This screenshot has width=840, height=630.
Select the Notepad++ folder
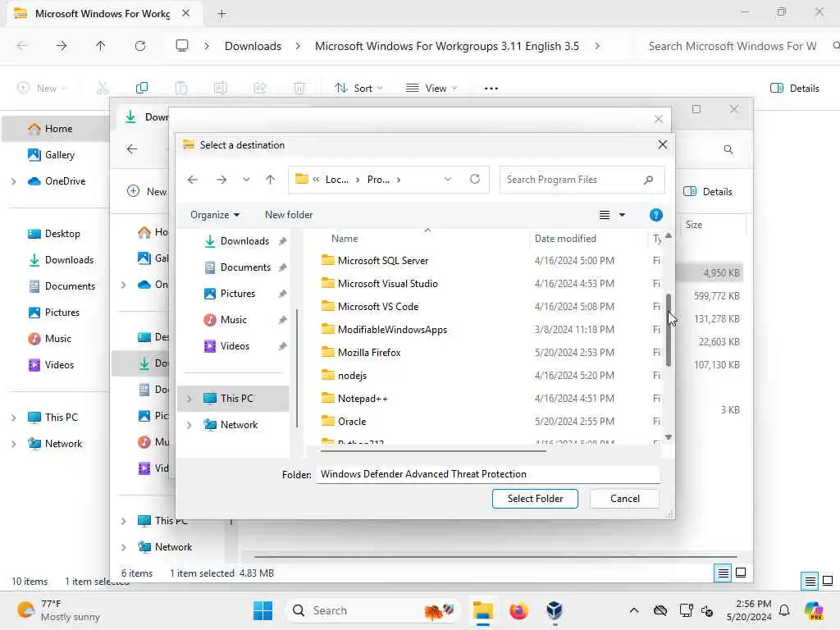(x=362, y=399)
